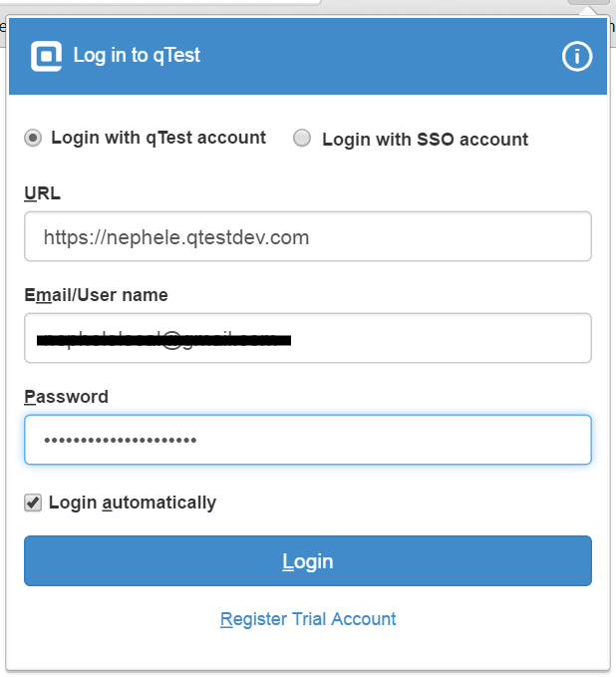616x677 pixels.
Task: Open the info icon in header
Action: click(577, 56)
